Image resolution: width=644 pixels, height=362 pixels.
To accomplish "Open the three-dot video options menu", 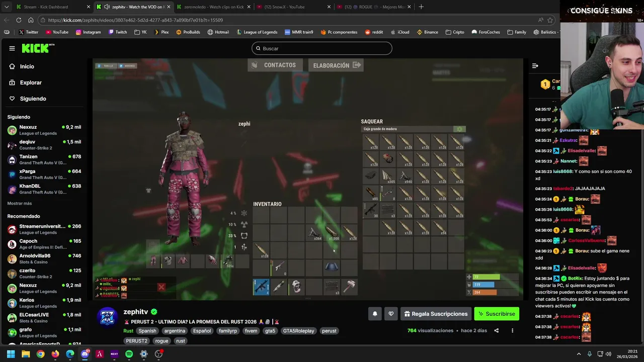I will (512, 331).
